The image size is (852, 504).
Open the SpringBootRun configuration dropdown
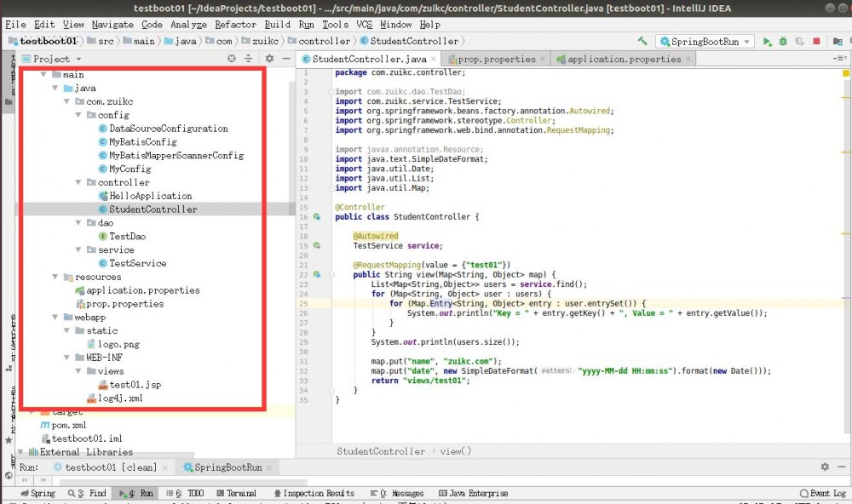pyautogui.click(x=705, y=41)
